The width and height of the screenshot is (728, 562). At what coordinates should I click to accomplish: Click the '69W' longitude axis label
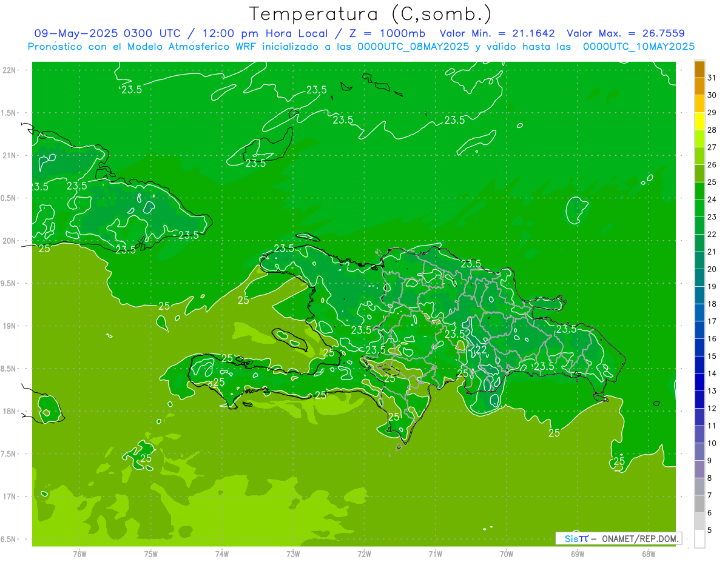point(578,554)
